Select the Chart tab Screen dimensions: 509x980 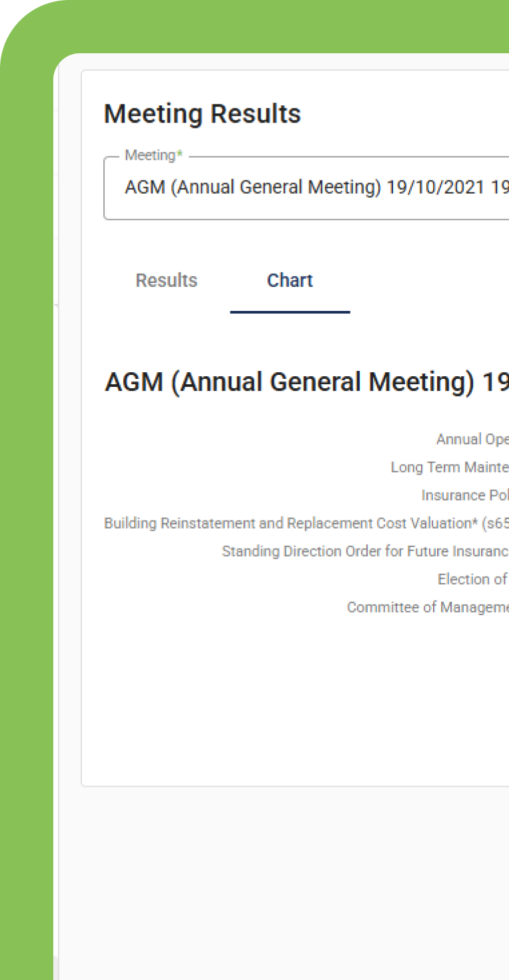click(x=290, y=280)
